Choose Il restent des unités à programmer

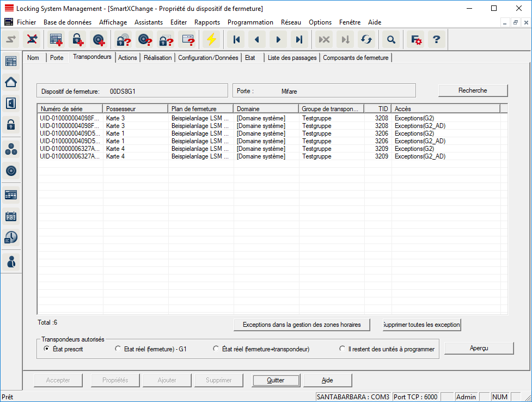(343, 349)
